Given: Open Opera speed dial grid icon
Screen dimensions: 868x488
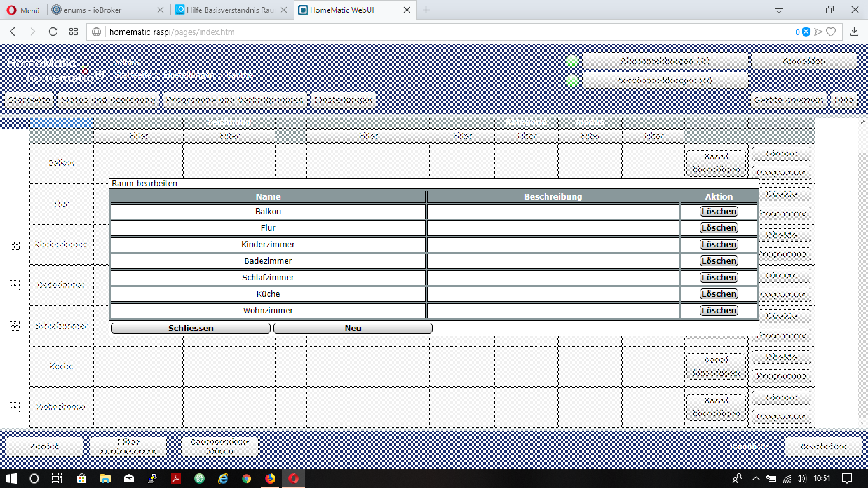Looking at the screenshot, I should click(74, 32).
